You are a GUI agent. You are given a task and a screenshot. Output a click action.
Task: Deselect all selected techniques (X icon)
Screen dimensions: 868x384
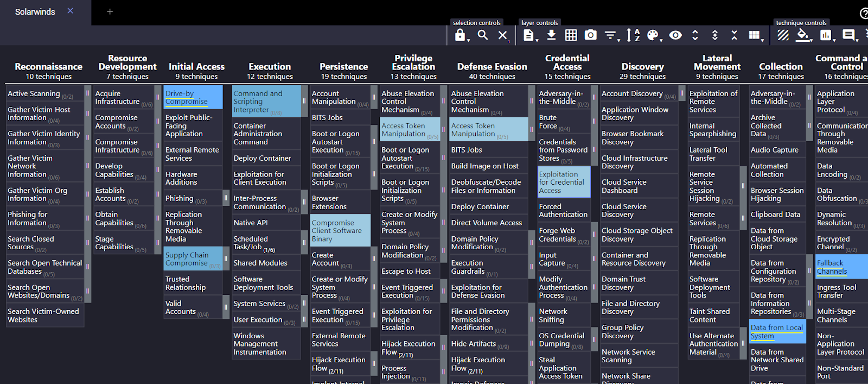point(503,35)
